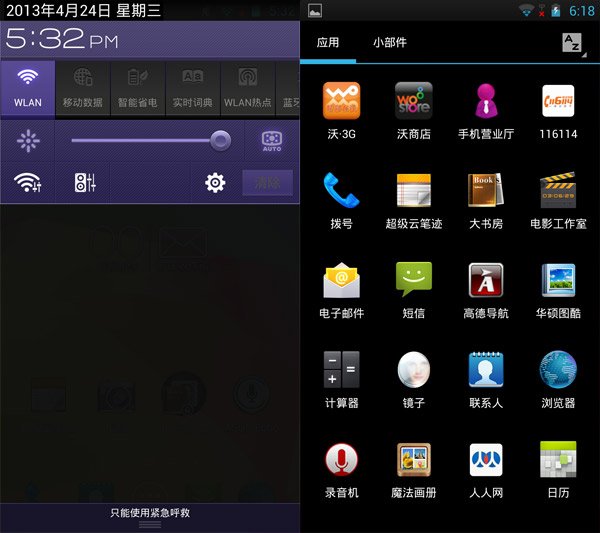The width and height of the screenshot is (600, 533).
Task: Tap the date 2013年4月24日 星期三
Action: 83,10
